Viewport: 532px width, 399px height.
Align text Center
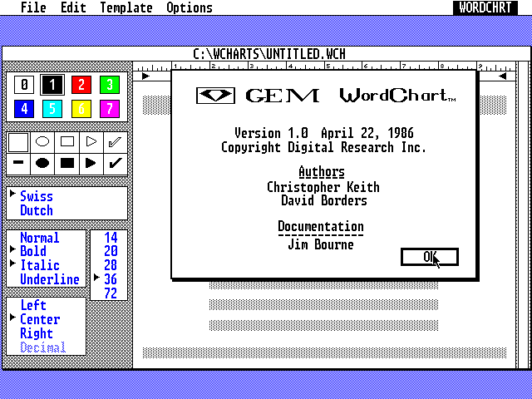pyautogui.click(x=40, y=319)
